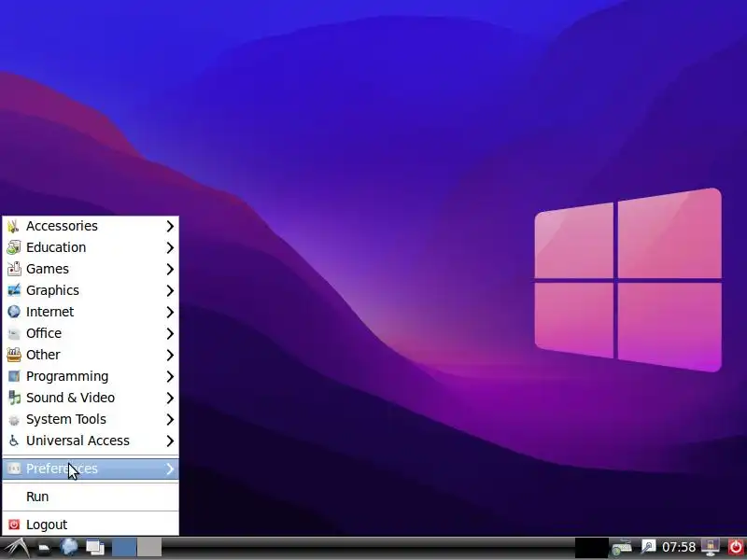Screen dimensions: 747x560
Task: Click the Office category icon
Action: tap(14, 333)
